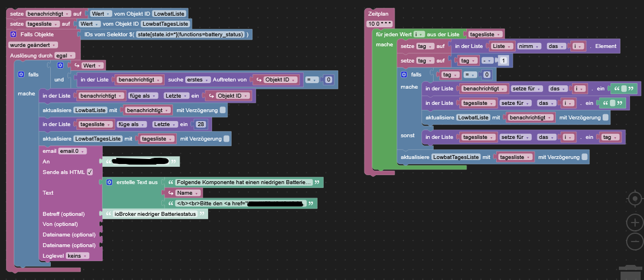Edit the Zeitplan cron field 10 0 * * *
The image size is (644, 280).
pos(381,24)
